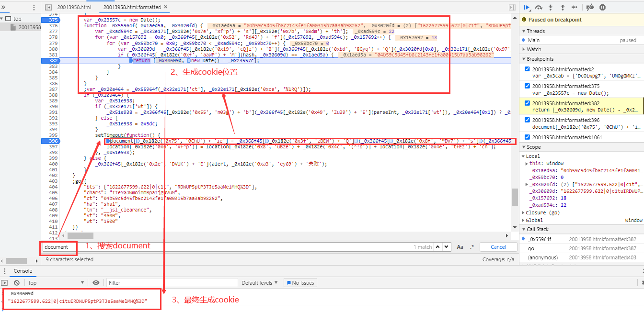The image size is (644, 312).
Task: Open console context dropdown 'top'
Action: pos(57,283)
